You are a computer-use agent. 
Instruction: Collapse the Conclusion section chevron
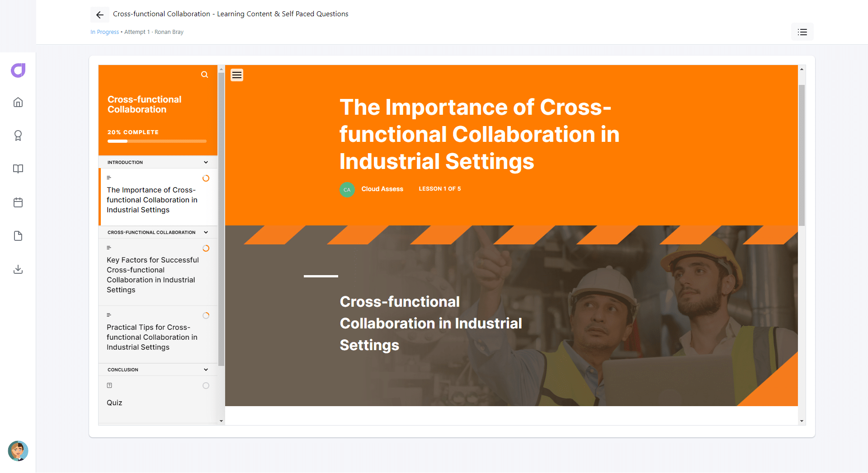(x=206, y=370)
